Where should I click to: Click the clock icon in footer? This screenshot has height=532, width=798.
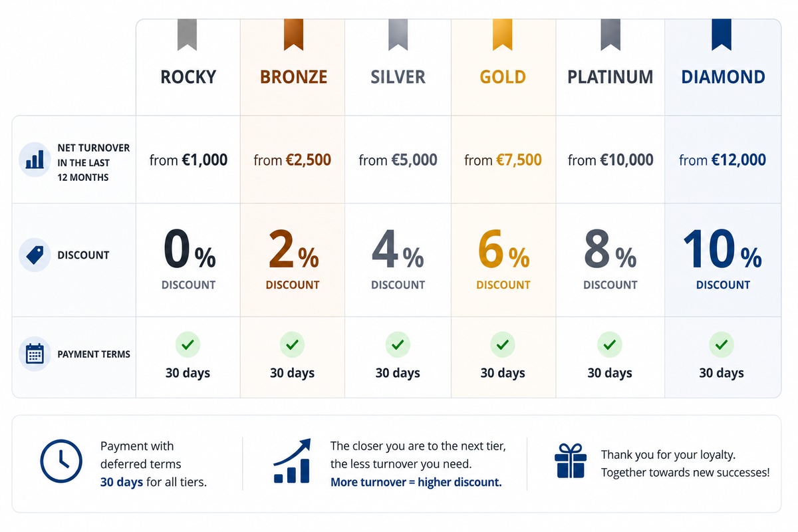(x=61, y=461)
